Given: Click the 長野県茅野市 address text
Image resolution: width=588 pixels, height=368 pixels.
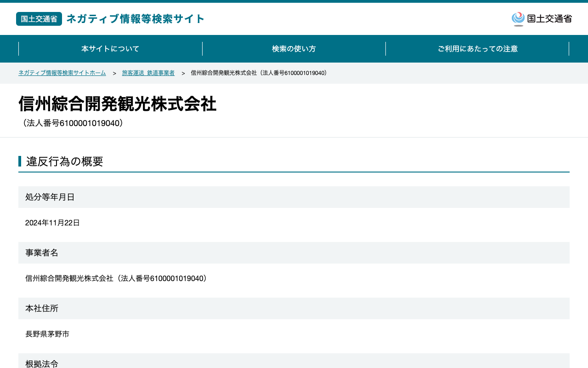Looking at the screenshot, I should pos(47,334).
